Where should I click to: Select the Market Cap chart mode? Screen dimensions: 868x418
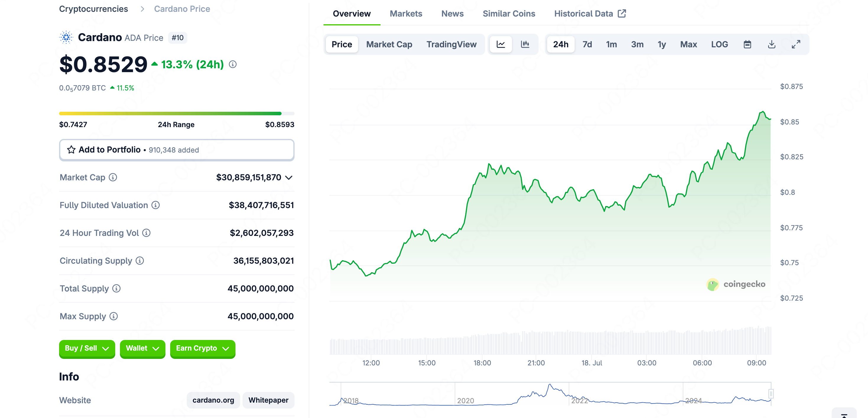[389, 45]
